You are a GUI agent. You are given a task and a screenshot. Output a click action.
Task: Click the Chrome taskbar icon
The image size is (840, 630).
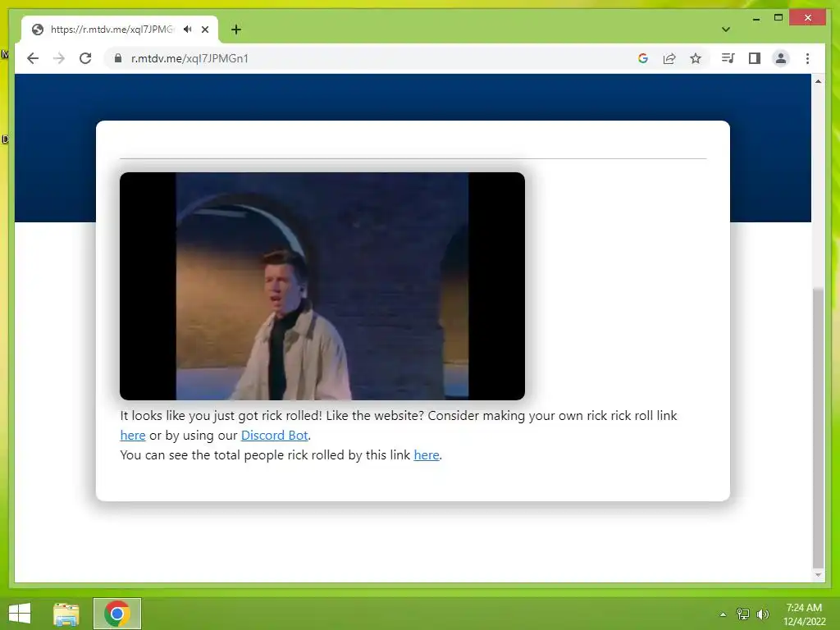click(x=116, y=614)
